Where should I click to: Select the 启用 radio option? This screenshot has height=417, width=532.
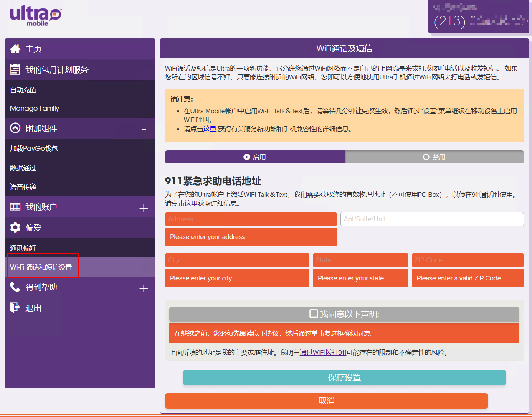click(x=247, y=157)
